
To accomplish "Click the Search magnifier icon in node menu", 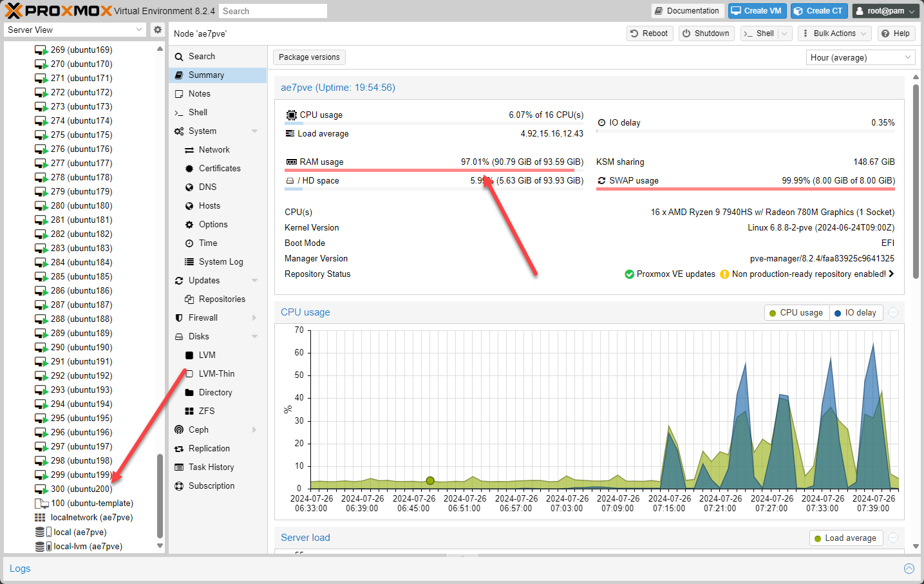I will tap(179, 57).
